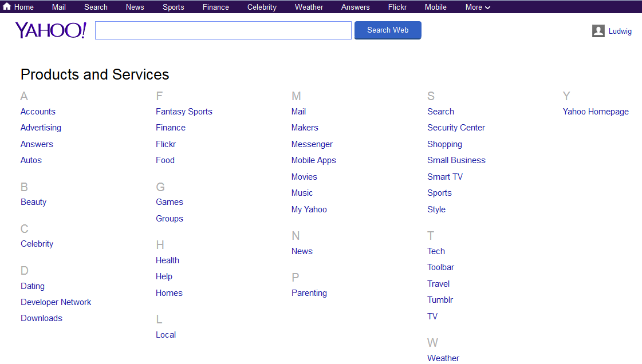642x364 pixels.
Task: Click the Home house icon
Action: click(6, 6)
